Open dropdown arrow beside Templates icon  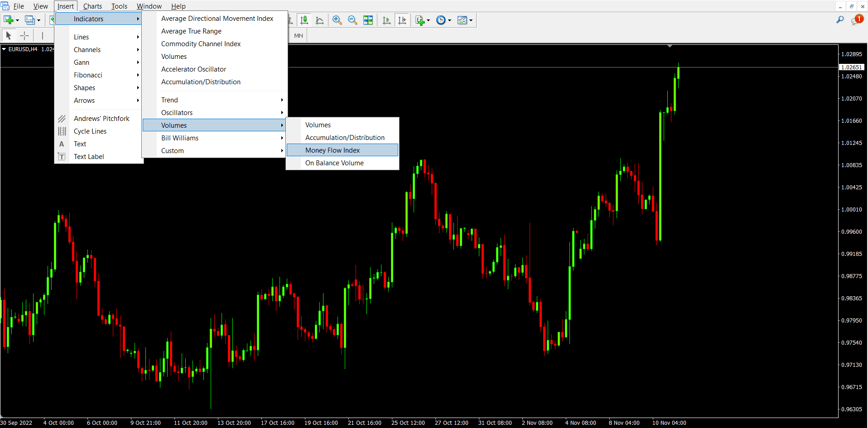tap(471, 20)
